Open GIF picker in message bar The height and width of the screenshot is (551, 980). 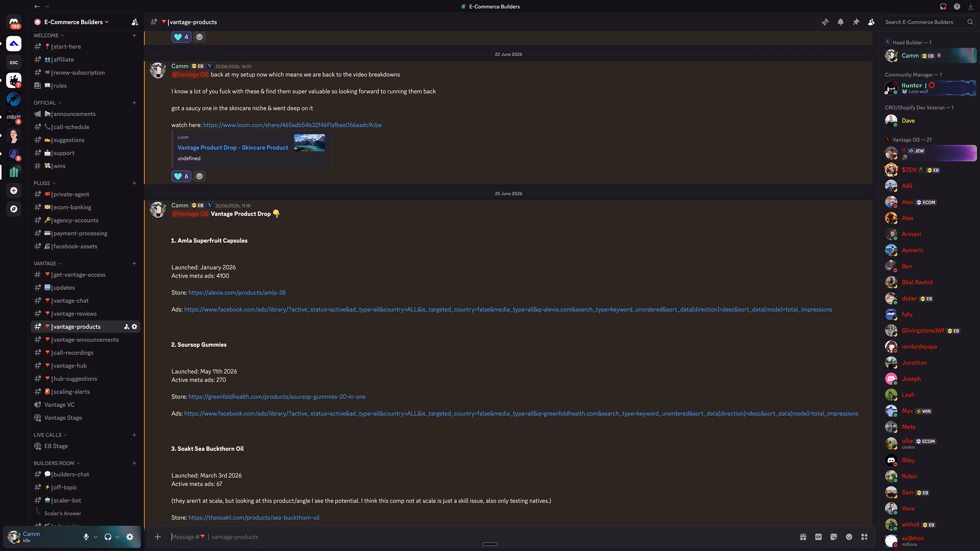point(818,537)
